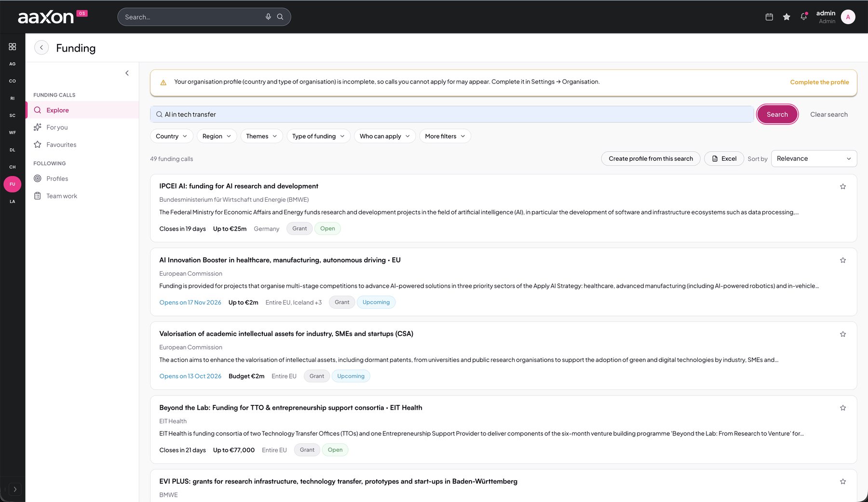Image resolution: width=868 pixels, height=502 pixels.
Task: Select Explore in Funding Calls menu
Action: [82, 110]
